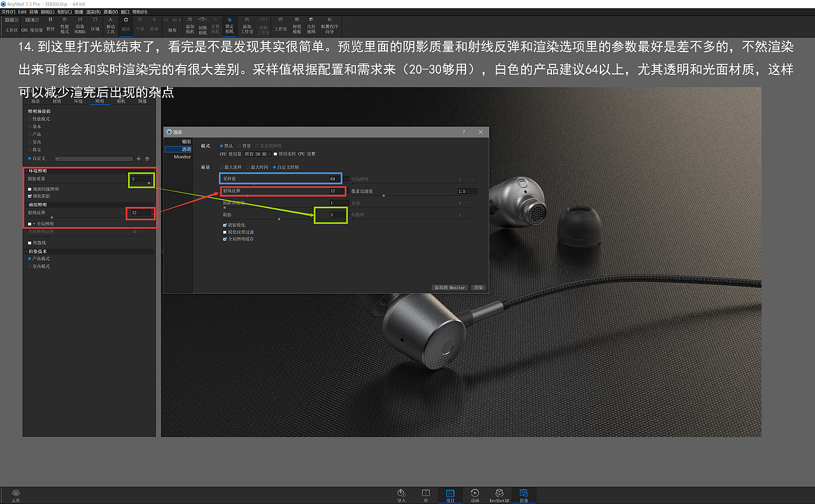Open the Edit menu
Screen dimensions: 815x504
[22, 11]
